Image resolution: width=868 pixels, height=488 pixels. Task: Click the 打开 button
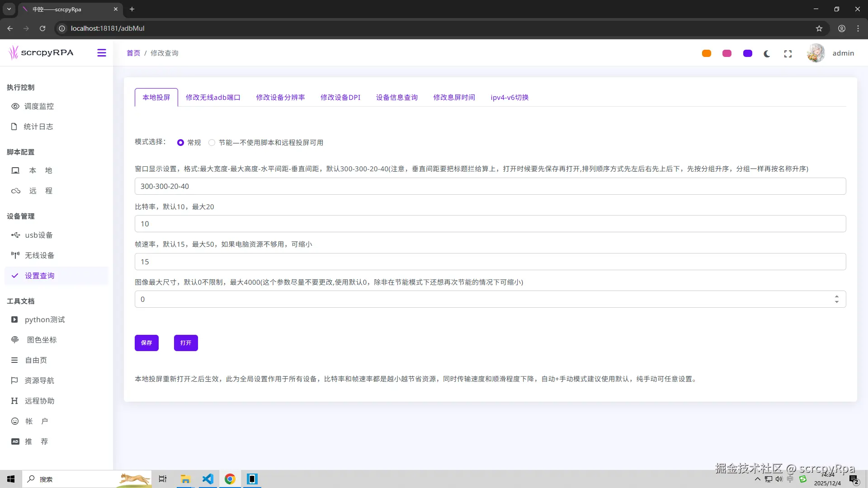186,343
